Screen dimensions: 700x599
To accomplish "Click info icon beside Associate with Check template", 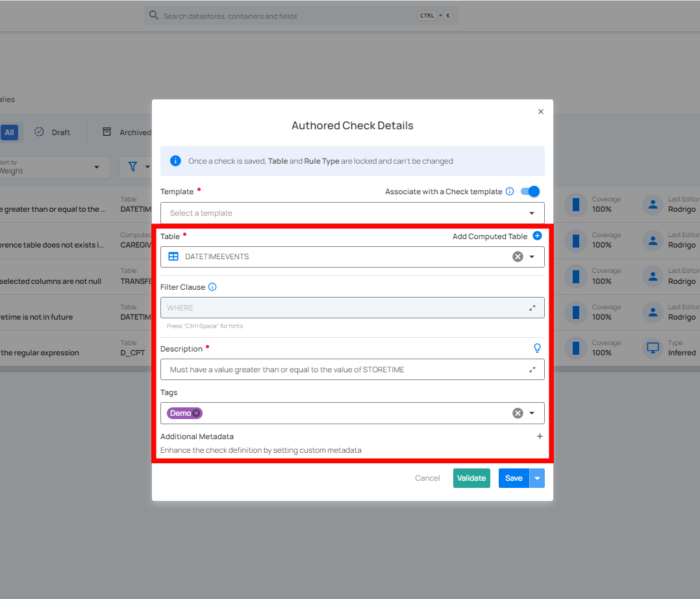I will pos(510,192).
